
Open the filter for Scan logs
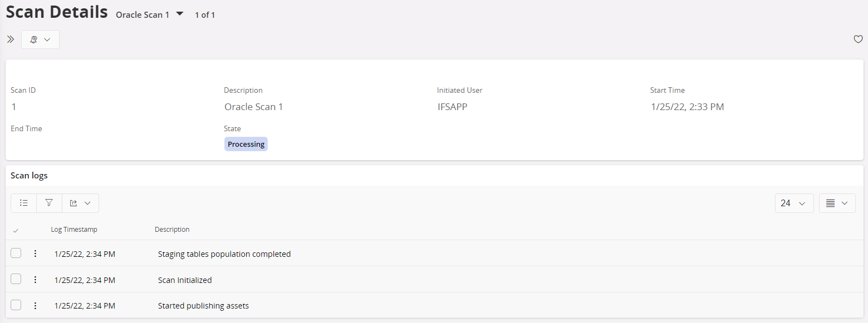coord(49,203)
